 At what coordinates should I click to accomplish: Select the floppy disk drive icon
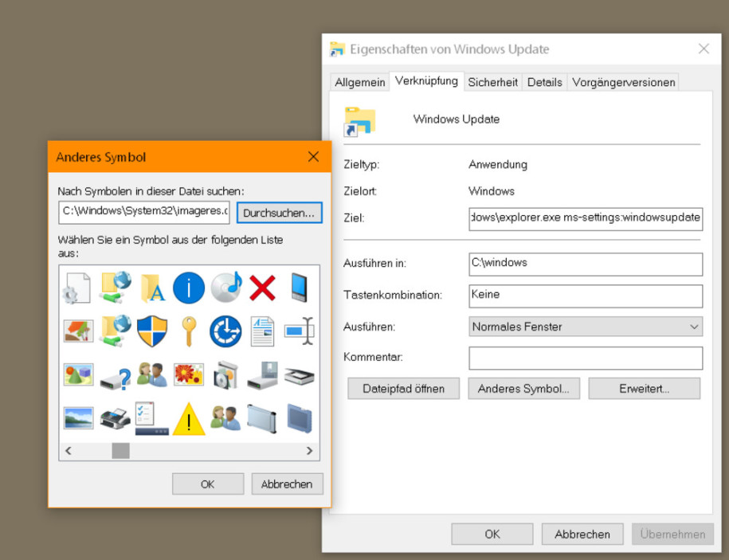(263, 374)
